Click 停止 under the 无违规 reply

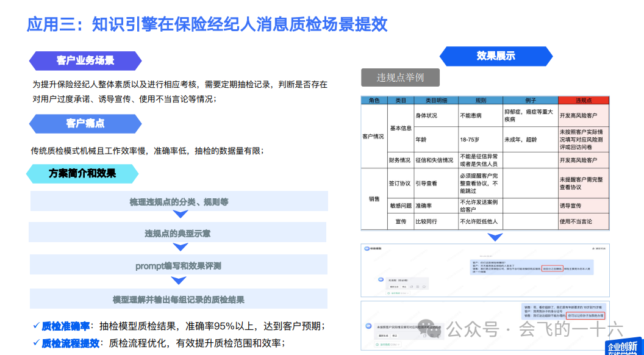(404, 287)
